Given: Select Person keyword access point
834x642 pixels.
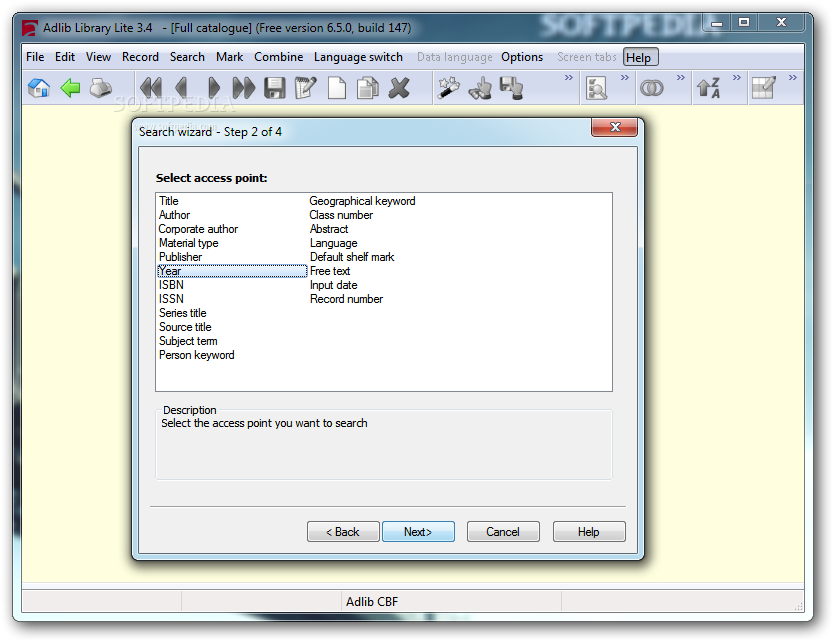Looking at the screenshot, I should pyautogui.click(x=196, y=355).
